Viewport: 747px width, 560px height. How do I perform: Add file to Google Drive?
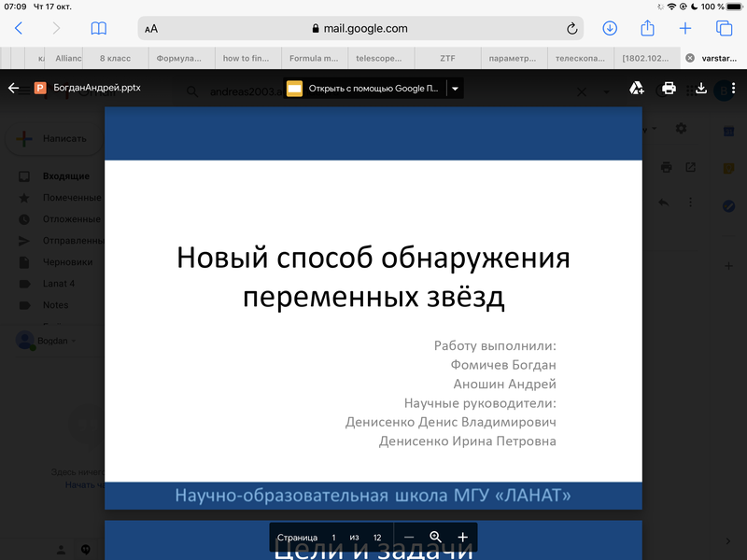coord(637,89)
